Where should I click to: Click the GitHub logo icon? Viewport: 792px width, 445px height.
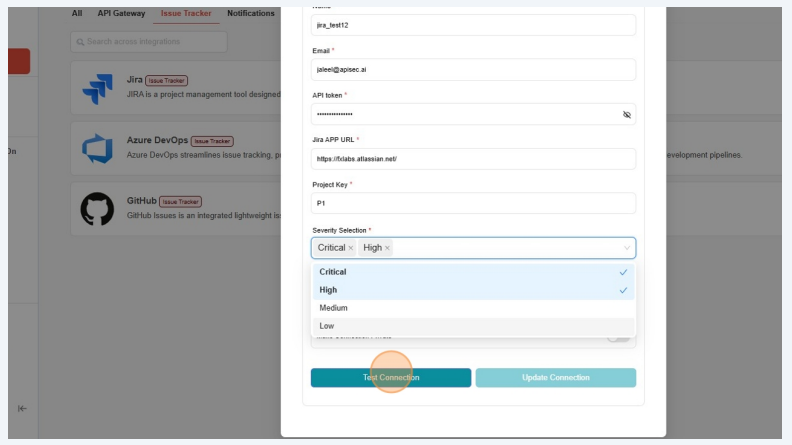click(x=97, y=208)
